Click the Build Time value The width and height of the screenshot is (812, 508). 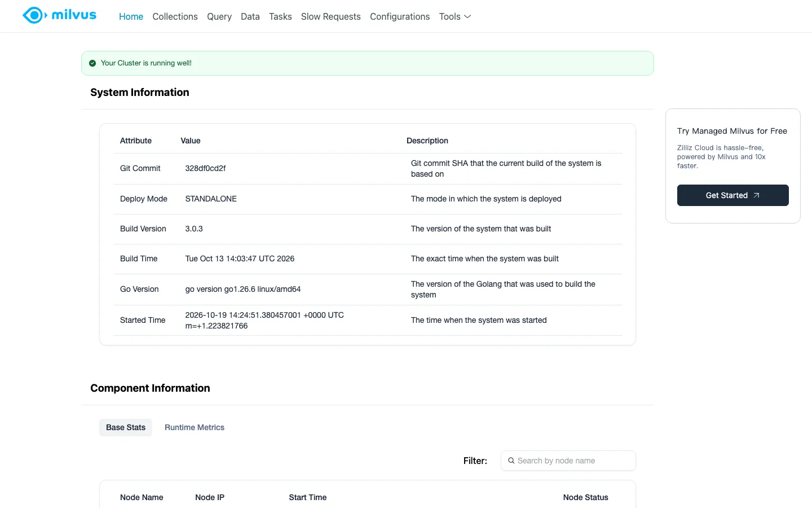click(x=240, y=259)
